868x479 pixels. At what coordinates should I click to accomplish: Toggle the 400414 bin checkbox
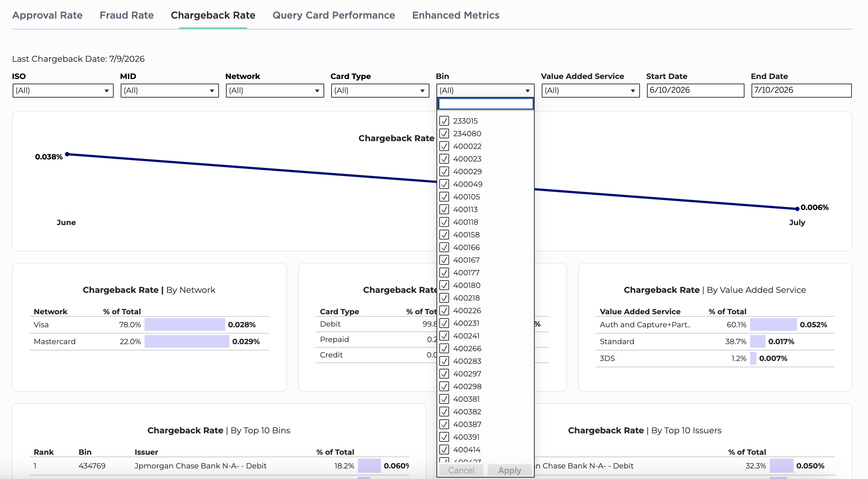[x=444, y=450]
